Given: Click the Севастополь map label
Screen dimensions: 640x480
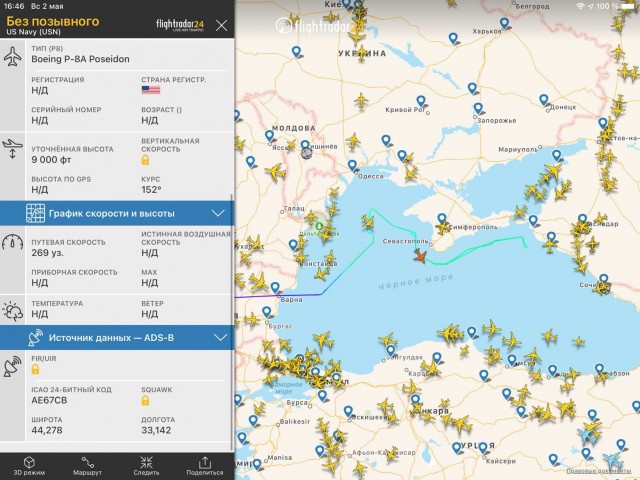Looking at the screenshot, I should coord(405,241).
